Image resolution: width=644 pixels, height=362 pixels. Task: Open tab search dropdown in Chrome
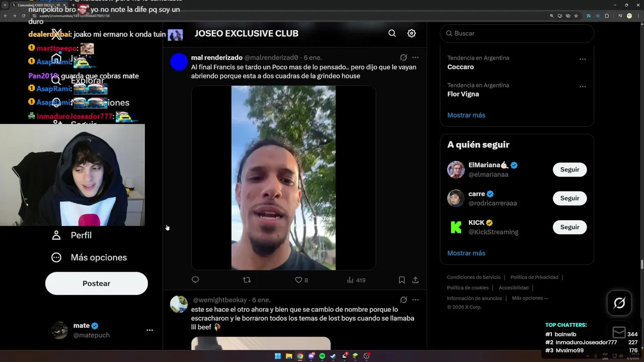coord(6,5)
